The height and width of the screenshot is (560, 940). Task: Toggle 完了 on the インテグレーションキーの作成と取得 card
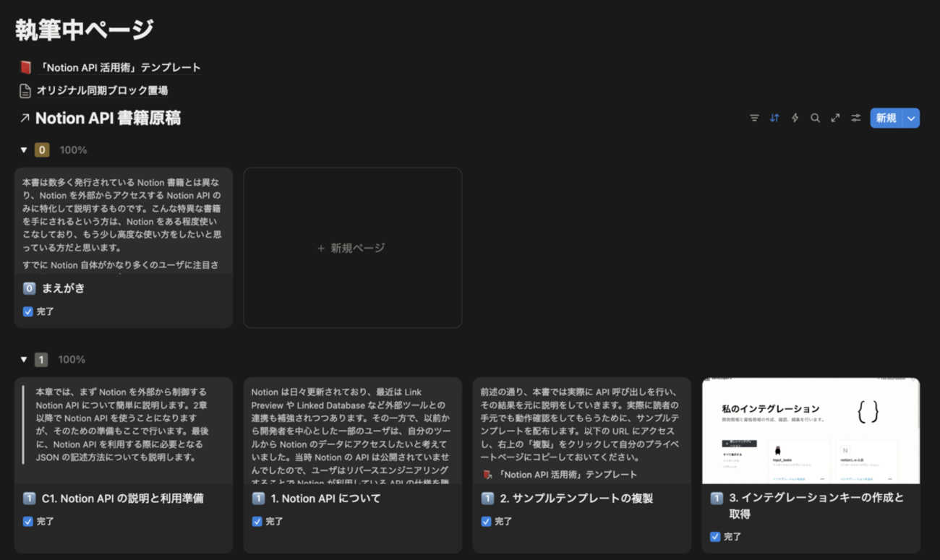coord(714,536)
